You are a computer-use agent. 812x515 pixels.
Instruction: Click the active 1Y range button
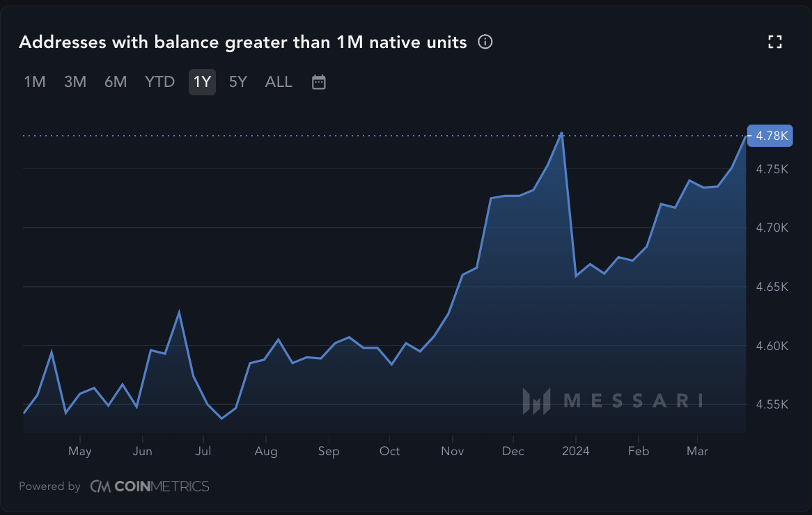point(202,82)
